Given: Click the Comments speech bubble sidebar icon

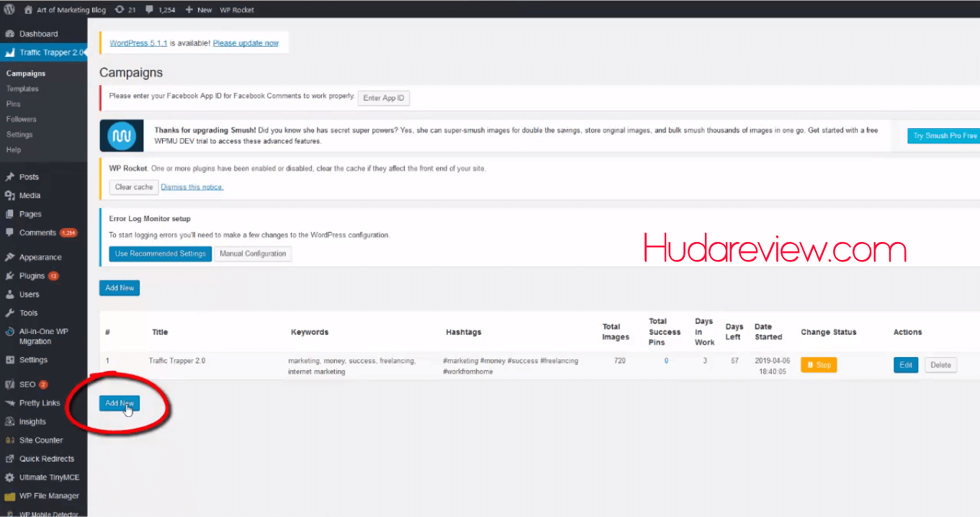Looking at the screenshot, I should (x=9, y=233).
